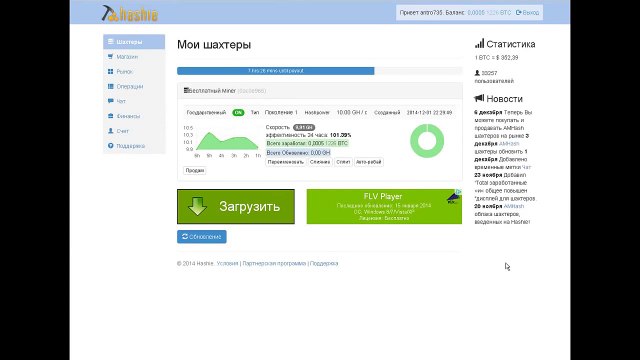Click the blue Обновление refresh button

tap(202, 237)
